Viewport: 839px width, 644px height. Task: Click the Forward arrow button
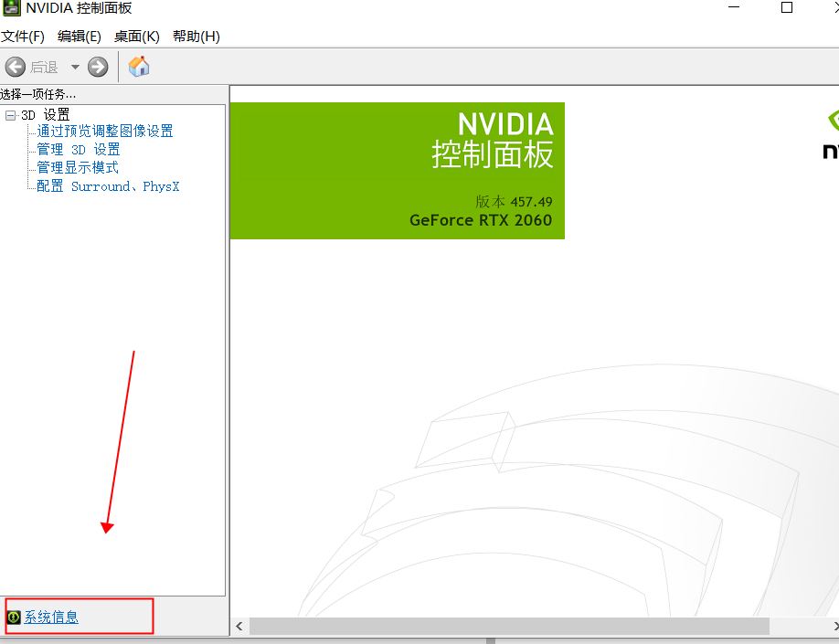(98, 67)
